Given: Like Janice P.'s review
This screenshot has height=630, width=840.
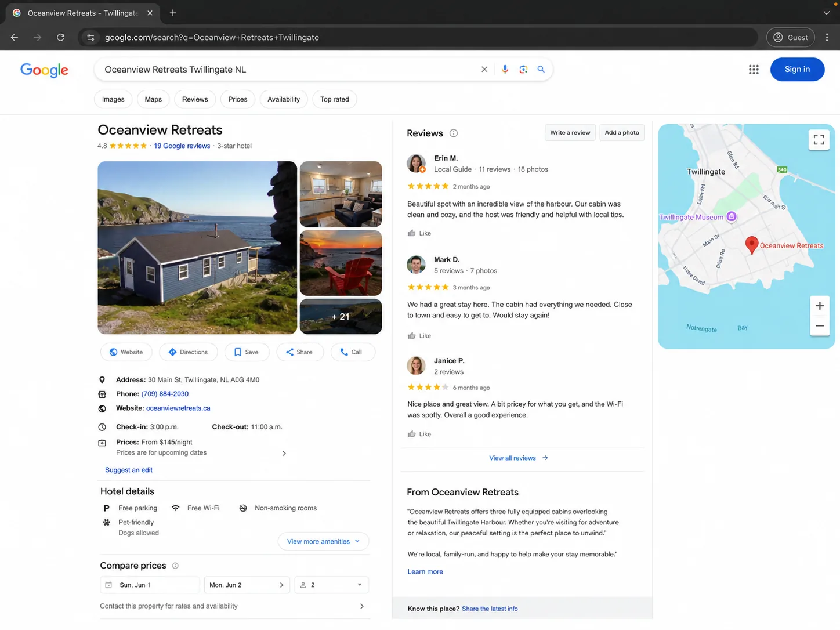Looking at the screenshot, I should [419, 434].
